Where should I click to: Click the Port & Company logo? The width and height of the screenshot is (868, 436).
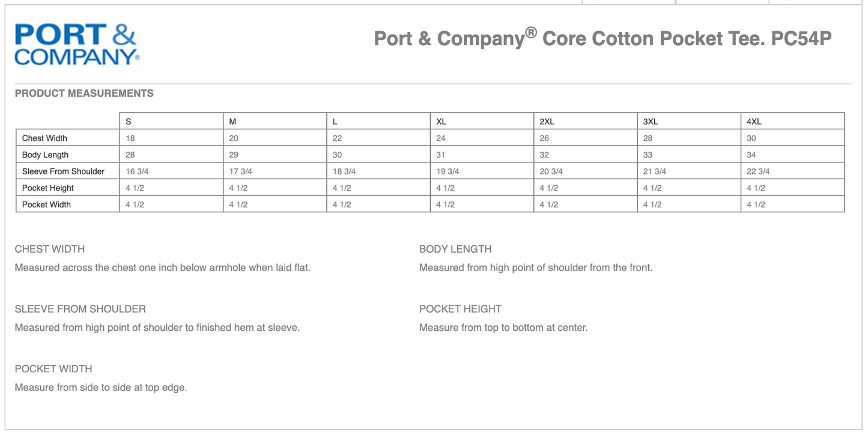[x=77, y=44]
